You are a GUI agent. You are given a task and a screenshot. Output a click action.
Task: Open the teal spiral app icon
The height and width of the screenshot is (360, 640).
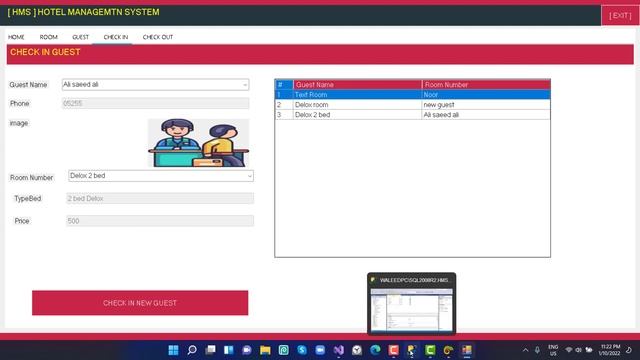(x=284, y=350)
